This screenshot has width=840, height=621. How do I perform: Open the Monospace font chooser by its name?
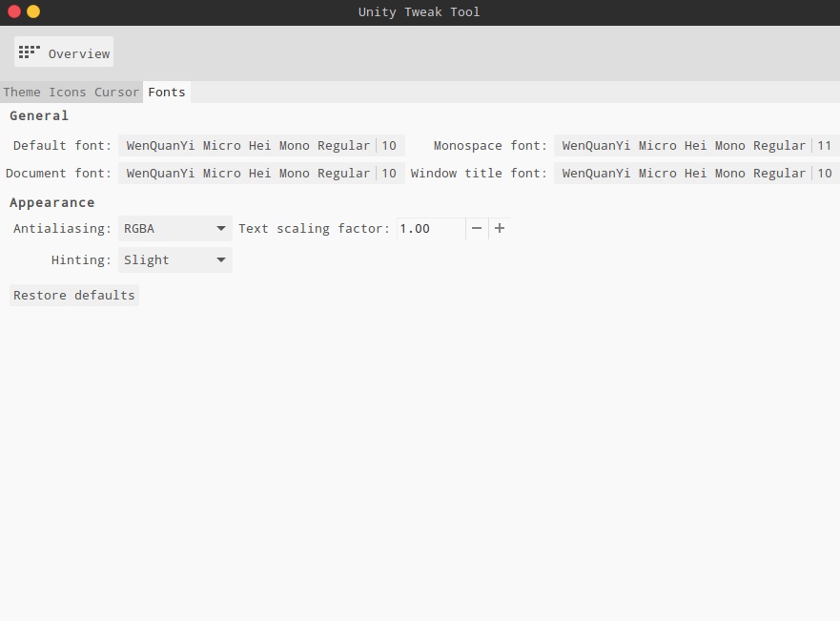click(684, 146)
